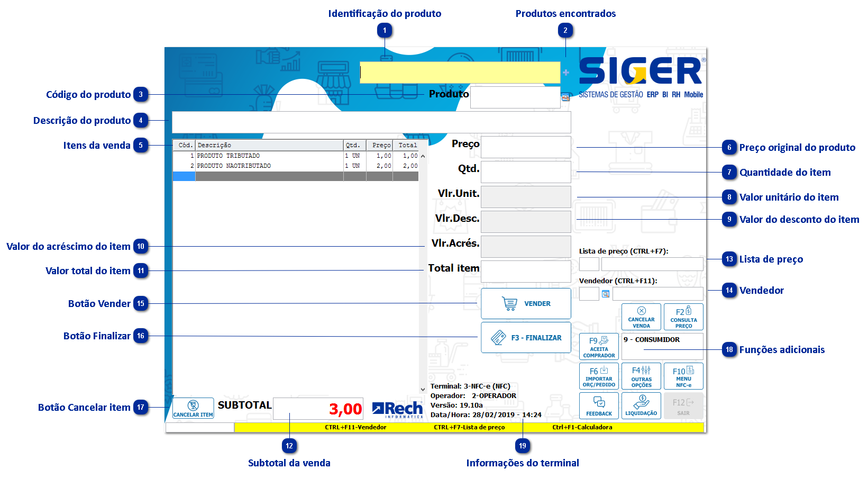Open F10 Menu NFC-e
Screen dimensions: 868x478
pyautogui.click(x=683, y=376)
